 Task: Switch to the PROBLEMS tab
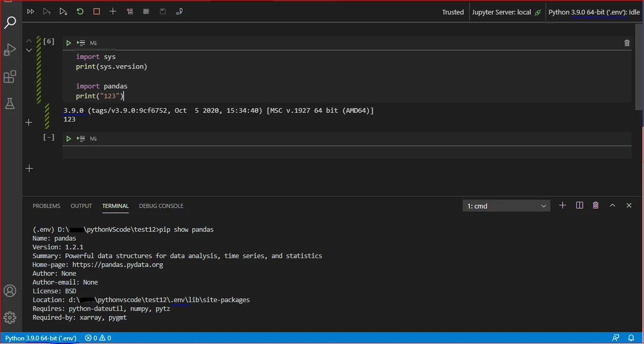click(47, 206)
